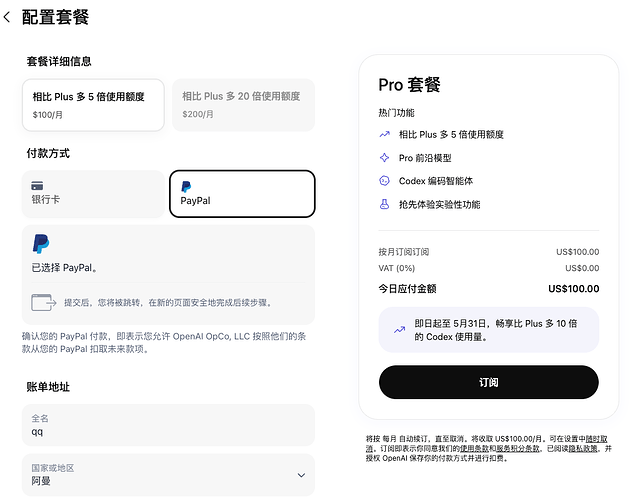The height and width of the screenshot is (500, 641).
Task: Click the Pro 套餐 heading
Action: [409, 85]
